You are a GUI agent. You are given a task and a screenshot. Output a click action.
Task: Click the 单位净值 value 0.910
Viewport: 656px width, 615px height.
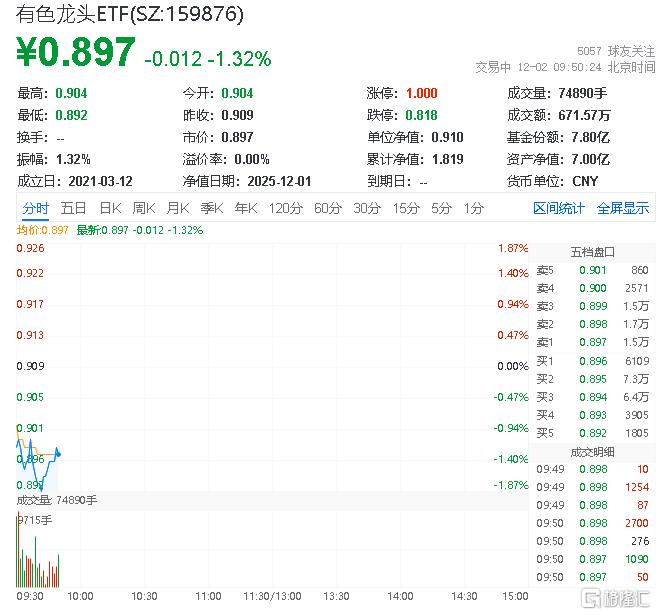point(447,137)
